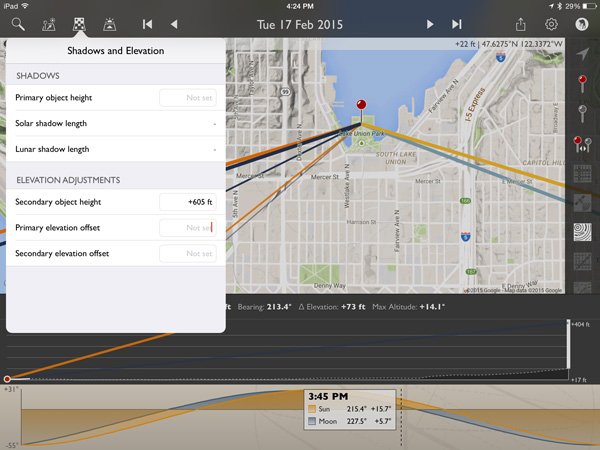The width and height of the screenshot is (600, 450).
Task: Select the grey secondary pin tool
Action: (x=583, y=113)
